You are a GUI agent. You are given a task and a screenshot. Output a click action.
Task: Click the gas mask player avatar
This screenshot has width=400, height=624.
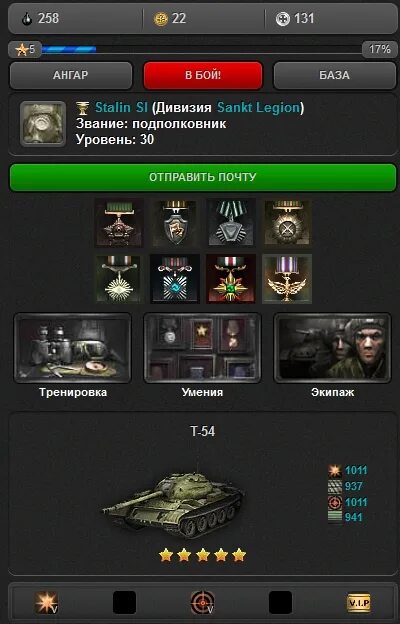(x=43, y=123)
